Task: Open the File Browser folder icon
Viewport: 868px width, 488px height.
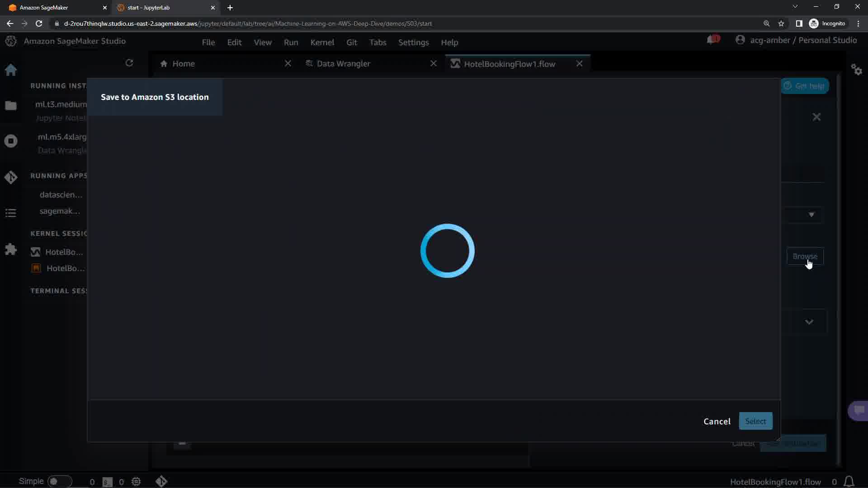Action: click(x=11, y=106)
